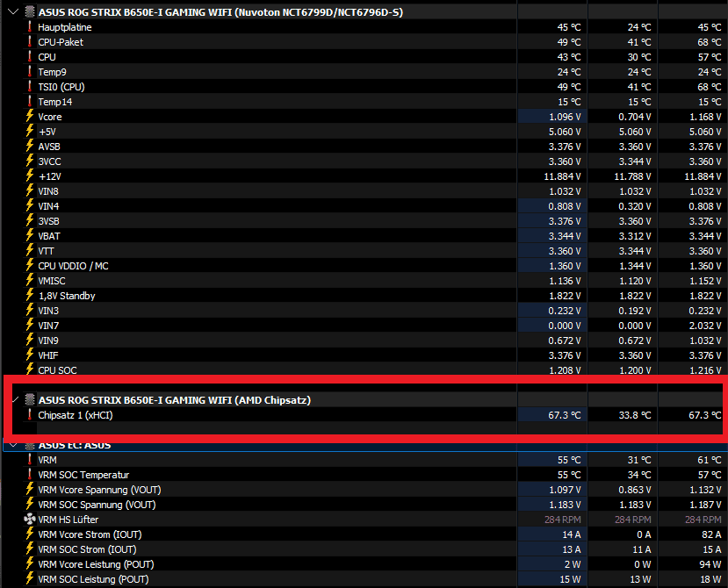Select thermometer icon of Chipsatz 1 (xHCI)
Screen dimensions: 728x588
[30, 415]
